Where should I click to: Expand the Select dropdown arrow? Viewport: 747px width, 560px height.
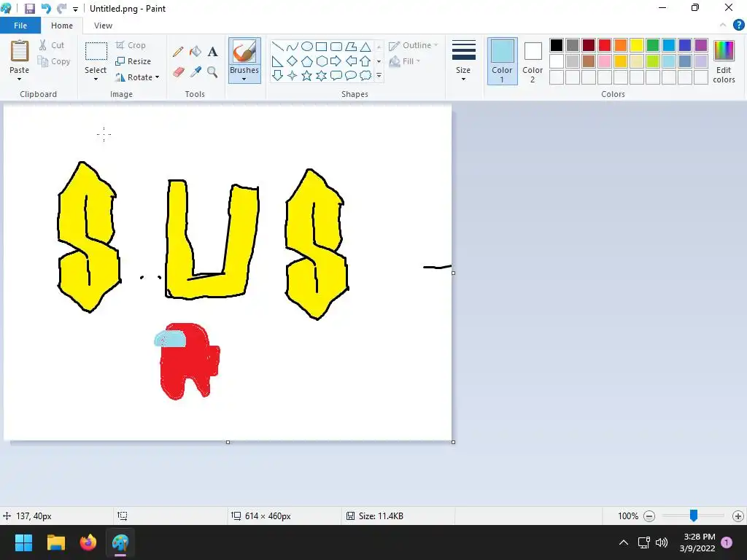96,79
